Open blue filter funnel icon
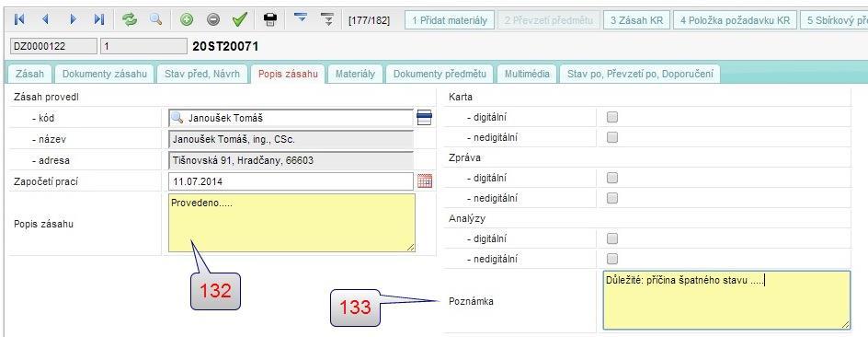Screen dimensions: 868x337 click(x=301, y=18)
